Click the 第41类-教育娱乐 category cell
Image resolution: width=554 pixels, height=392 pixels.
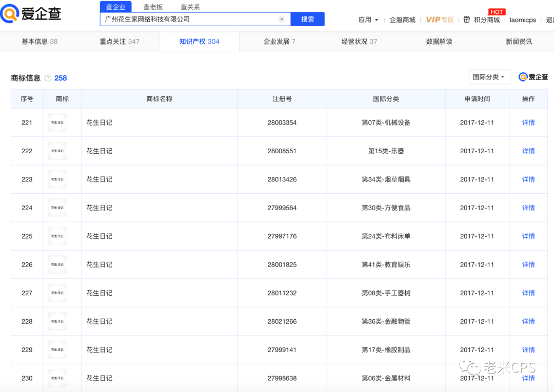(x=386, y=264)
